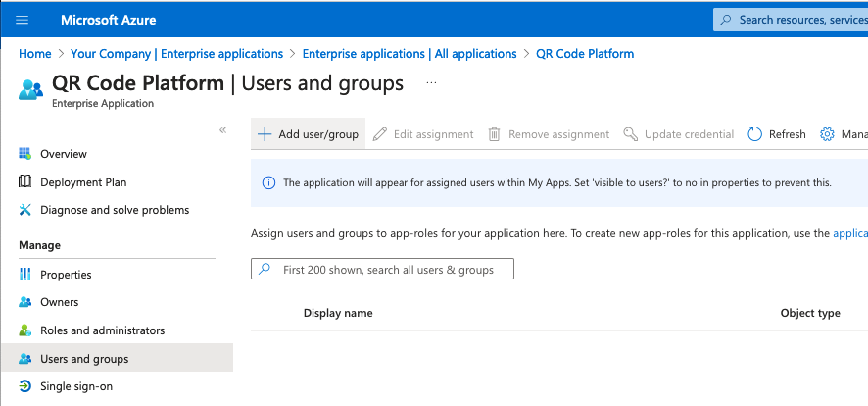Click the My Apps info banner text

(557, 182)
